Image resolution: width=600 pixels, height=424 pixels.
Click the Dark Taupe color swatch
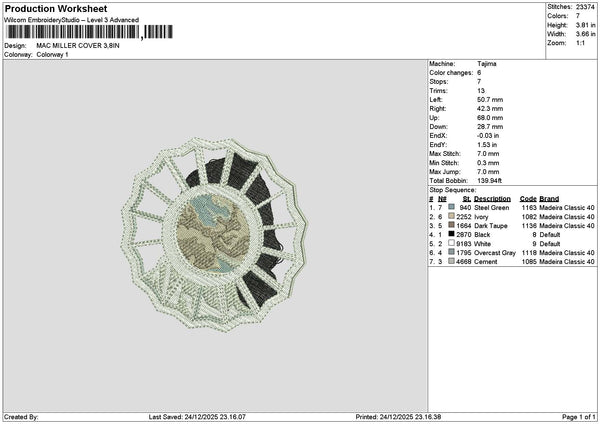point(452,225)
